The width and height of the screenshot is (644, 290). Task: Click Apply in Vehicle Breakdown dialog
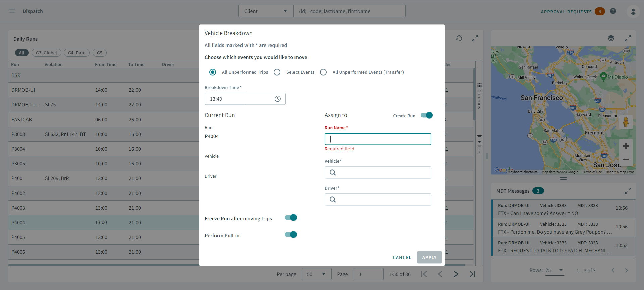(429, 257)
